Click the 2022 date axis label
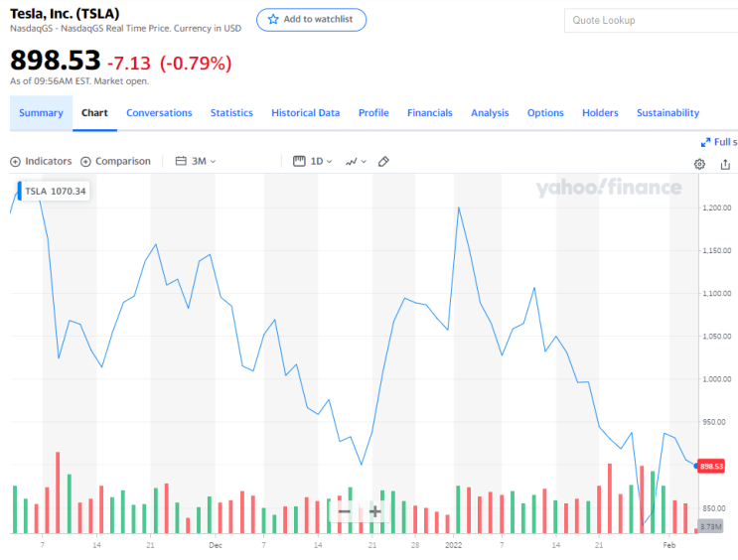 click(x=453, y=545)
